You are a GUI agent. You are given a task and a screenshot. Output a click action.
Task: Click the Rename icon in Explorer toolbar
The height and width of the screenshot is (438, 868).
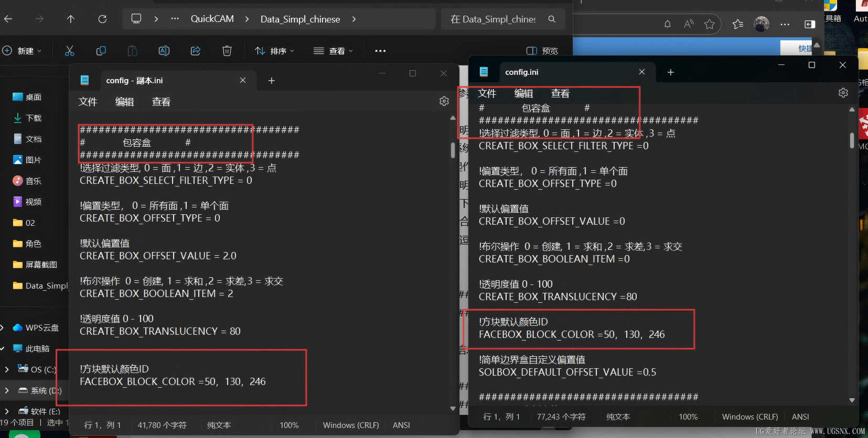pyautogui.click(x=164, y=51)
